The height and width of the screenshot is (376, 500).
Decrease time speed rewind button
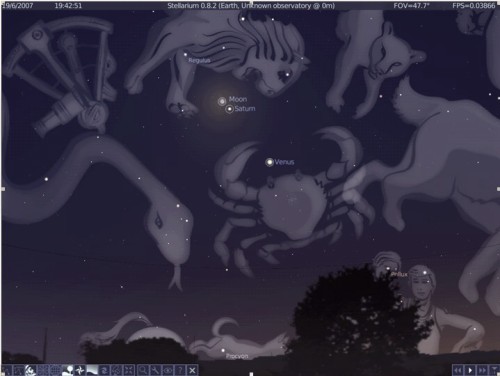(458, 370)
